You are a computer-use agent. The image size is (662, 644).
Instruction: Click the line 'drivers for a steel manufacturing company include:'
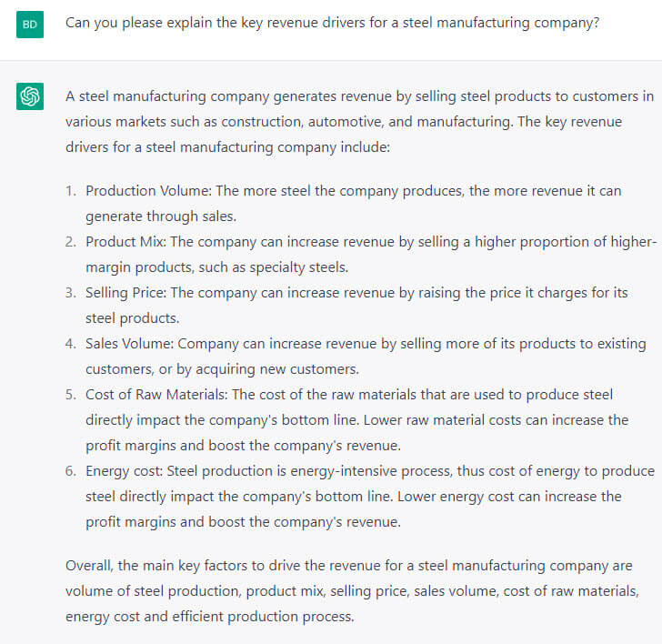tap(228, 147)
